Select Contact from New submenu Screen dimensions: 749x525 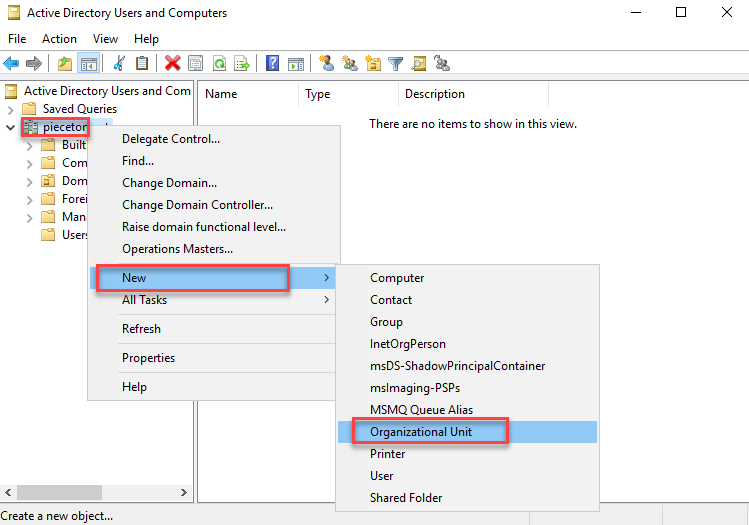pos(467,300)
